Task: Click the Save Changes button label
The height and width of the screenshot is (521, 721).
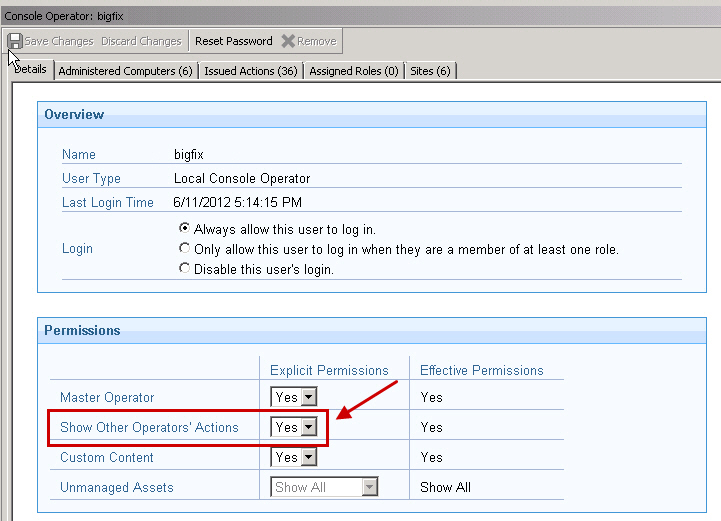Action: point(58,41)
